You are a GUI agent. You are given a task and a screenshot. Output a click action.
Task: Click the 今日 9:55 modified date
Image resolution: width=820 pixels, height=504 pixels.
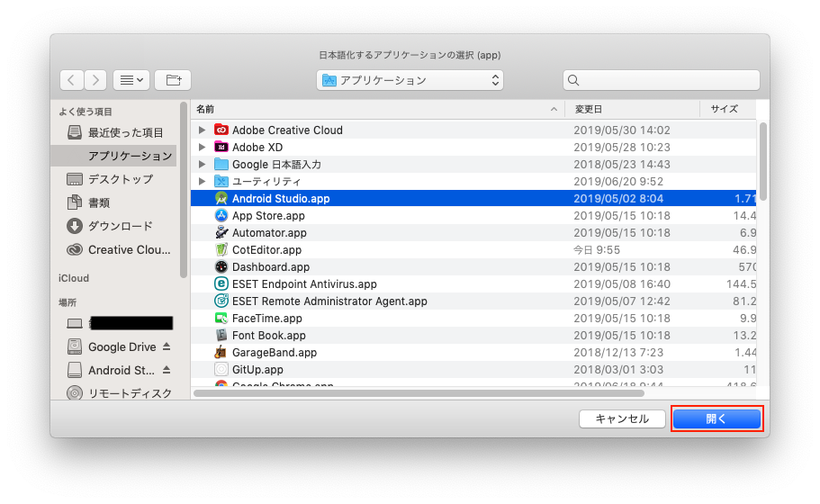(597, 250)
